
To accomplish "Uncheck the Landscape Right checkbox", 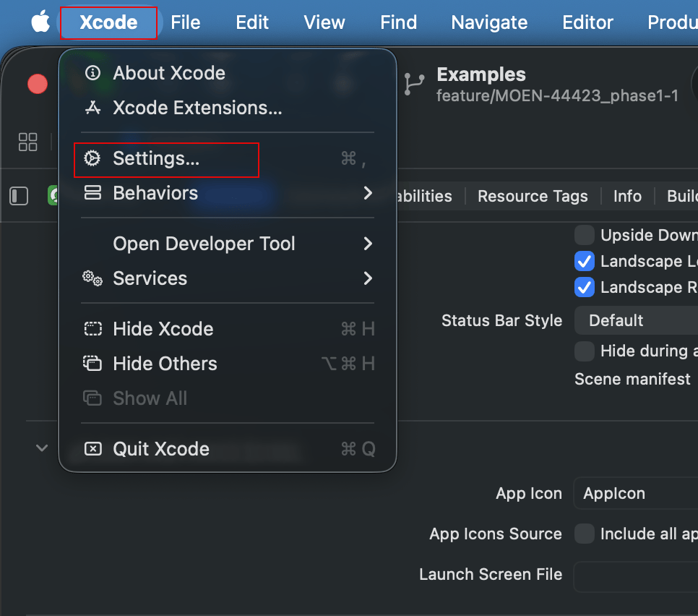I will [585, 287].
